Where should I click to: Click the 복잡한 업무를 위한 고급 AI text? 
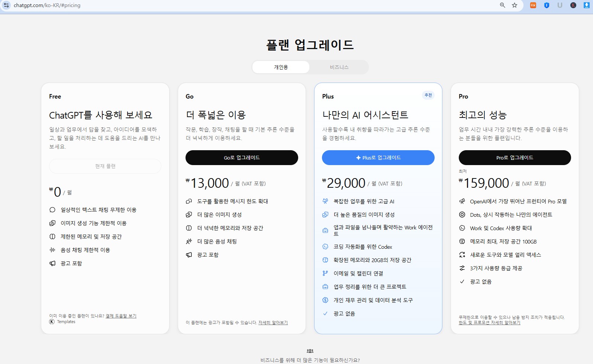pyautogui.click(x=364, y=201)
